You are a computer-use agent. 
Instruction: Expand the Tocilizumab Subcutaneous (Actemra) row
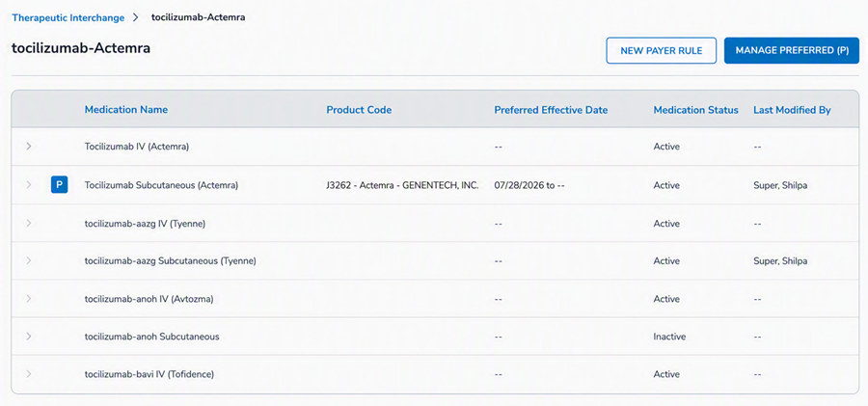[x=29, y=185]
